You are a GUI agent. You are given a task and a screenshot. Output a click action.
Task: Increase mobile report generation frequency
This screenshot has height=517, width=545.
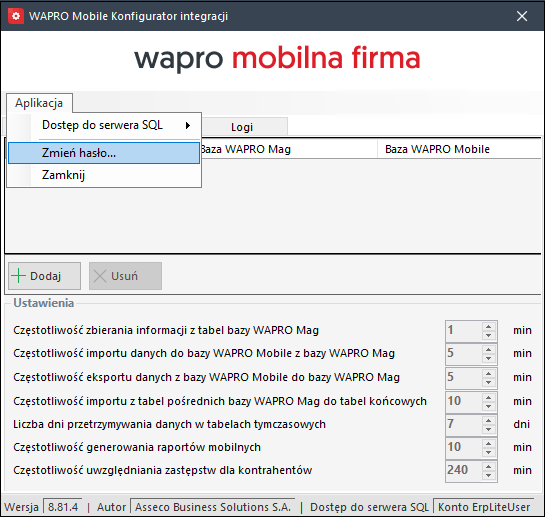pyautogui.click(x=489, y=444)
